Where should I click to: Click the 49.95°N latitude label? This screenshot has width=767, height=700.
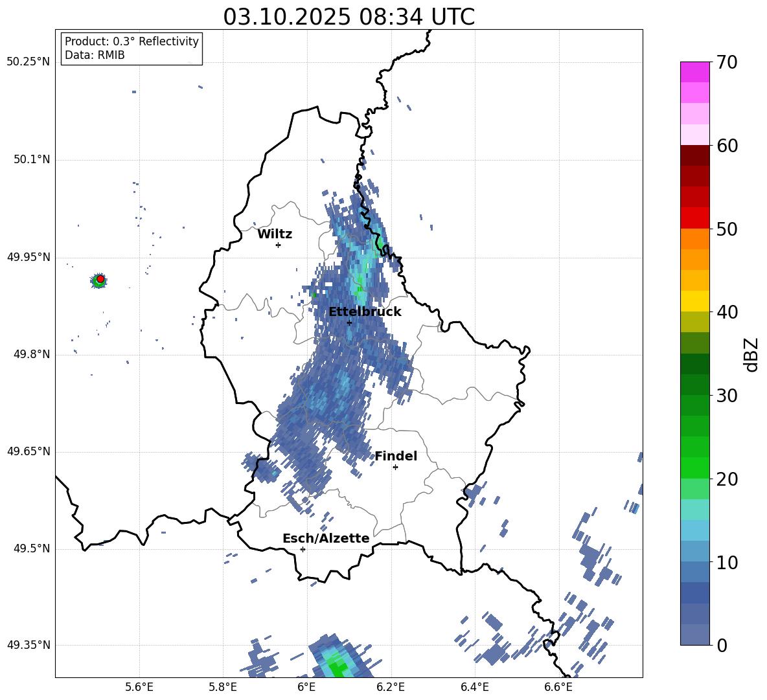pos(29,257)
